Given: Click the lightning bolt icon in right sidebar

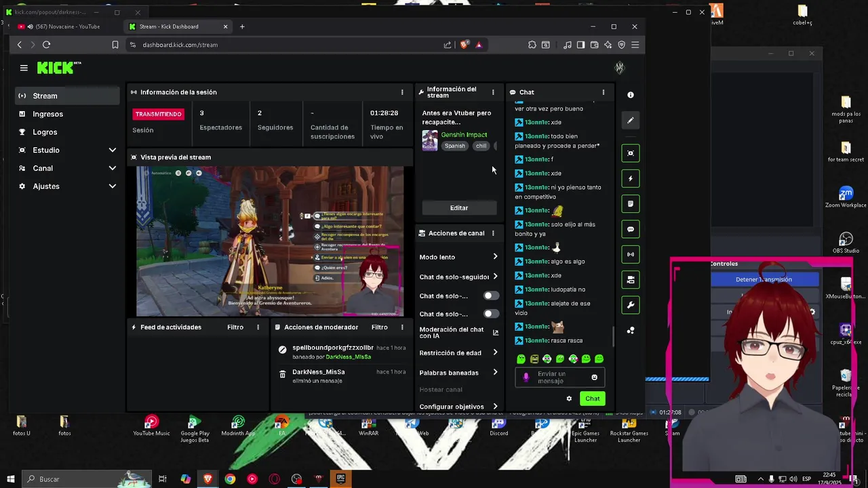Looking at the screenshot, I should point(631,179).
